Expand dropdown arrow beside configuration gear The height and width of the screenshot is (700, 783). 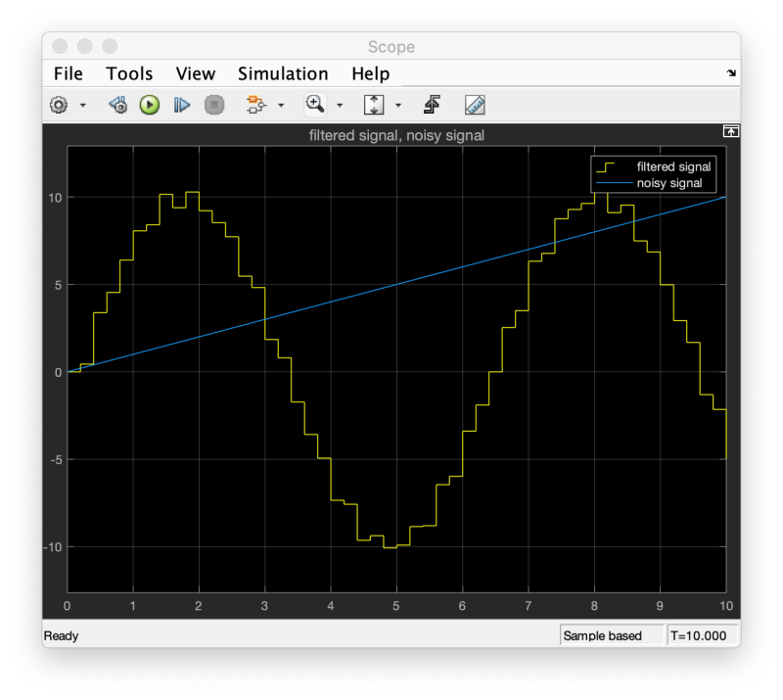coord(83,106)
